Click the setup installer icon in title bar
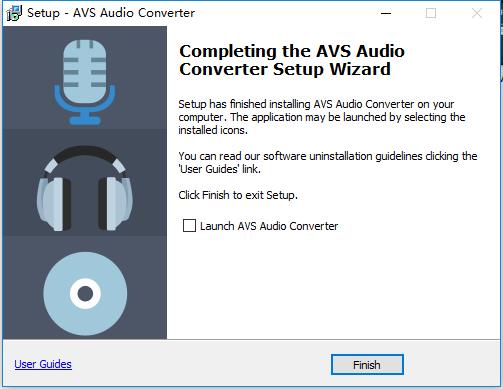The image size is (503, 389). 14,13
